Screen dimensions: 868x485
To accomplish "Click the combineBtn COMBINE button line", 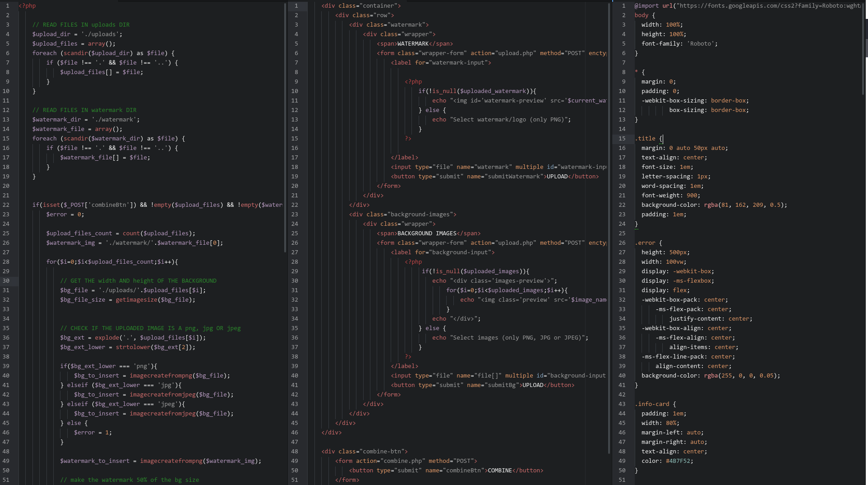I will 446,471.
